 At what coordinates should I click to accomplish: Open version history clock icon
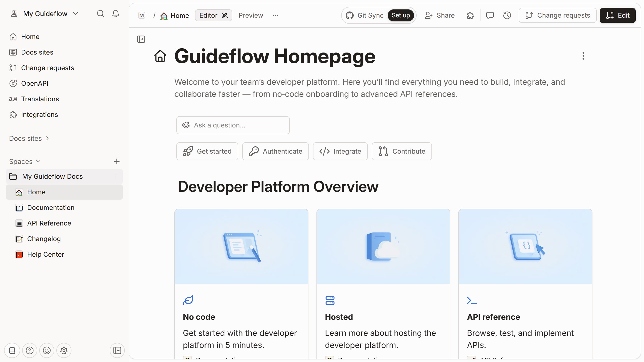click(507, 15)
